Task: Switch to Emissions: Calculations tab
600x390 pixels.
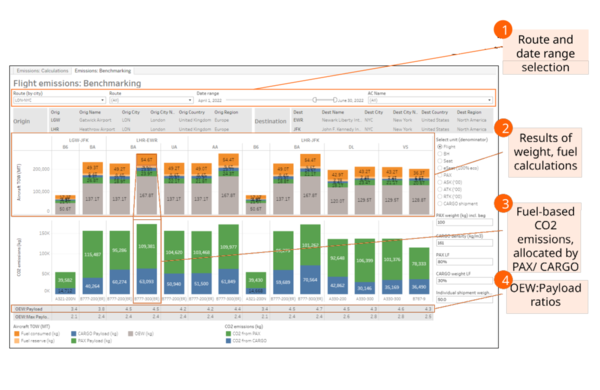Action: (42, 71)
